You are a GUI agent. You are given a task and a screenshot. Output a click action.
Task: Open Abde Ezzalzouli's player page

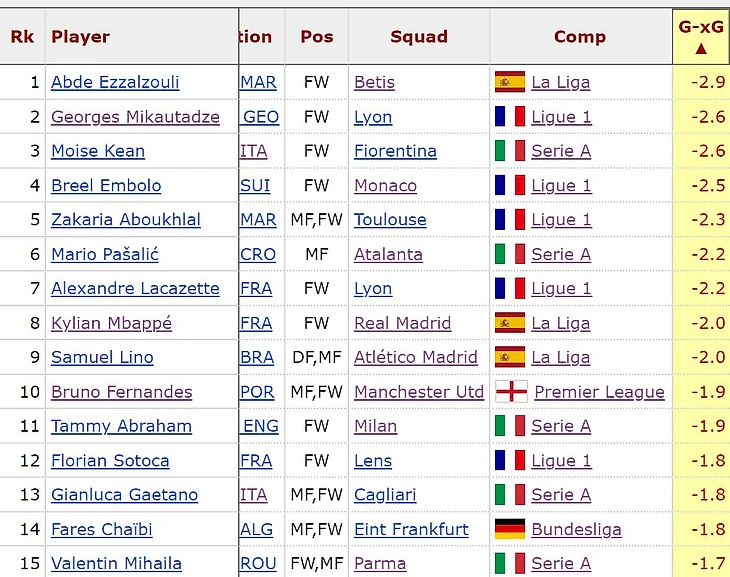[115, 82]
